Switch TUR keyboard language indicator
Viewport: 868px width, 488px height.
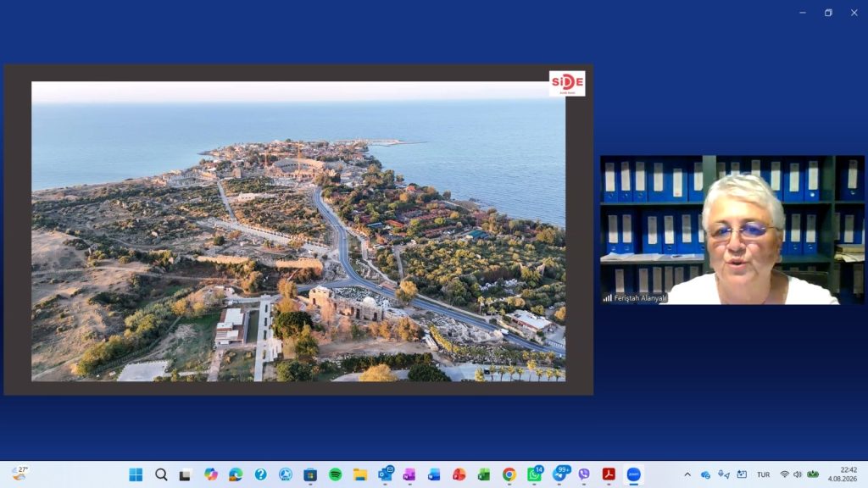(x=764, y=474)
